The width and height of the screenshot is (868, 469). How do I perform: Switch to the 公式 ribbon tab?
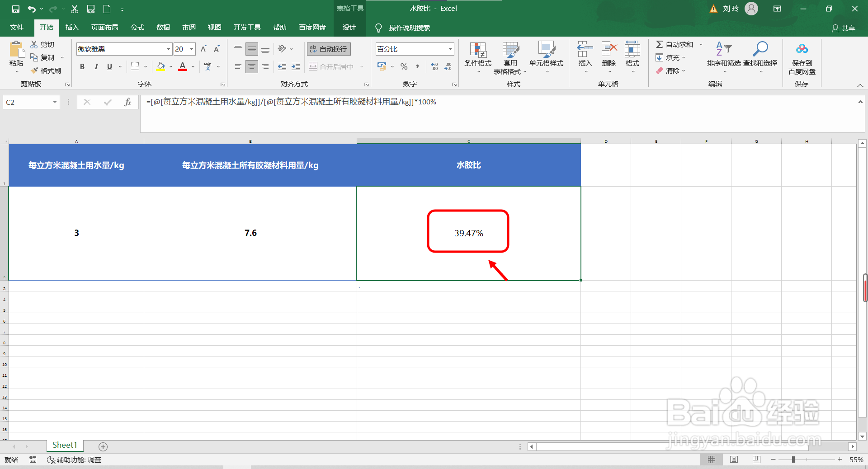pyautogui.click(x=137, y=28)
